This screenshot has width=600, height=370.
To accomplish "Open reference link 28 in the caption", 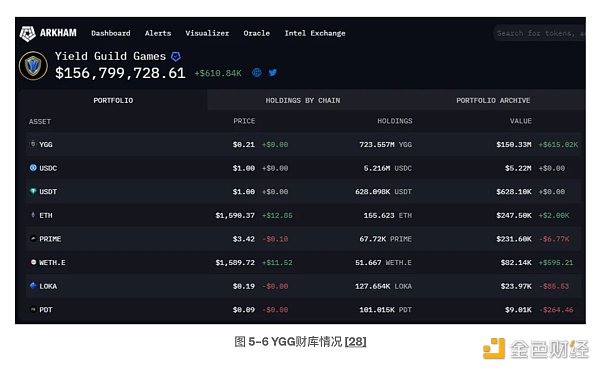I will (355, 341).
